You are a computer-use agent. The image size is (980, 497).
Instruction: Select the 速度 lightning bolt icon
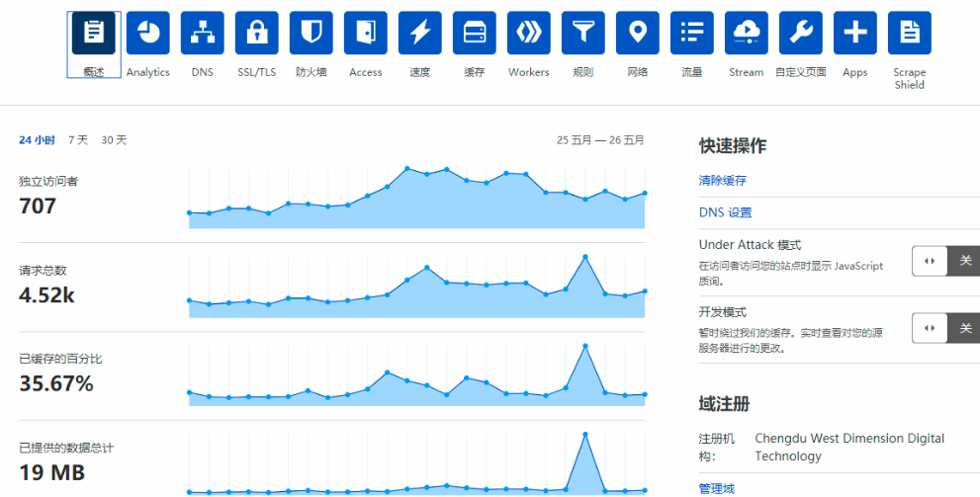point(420,34)
